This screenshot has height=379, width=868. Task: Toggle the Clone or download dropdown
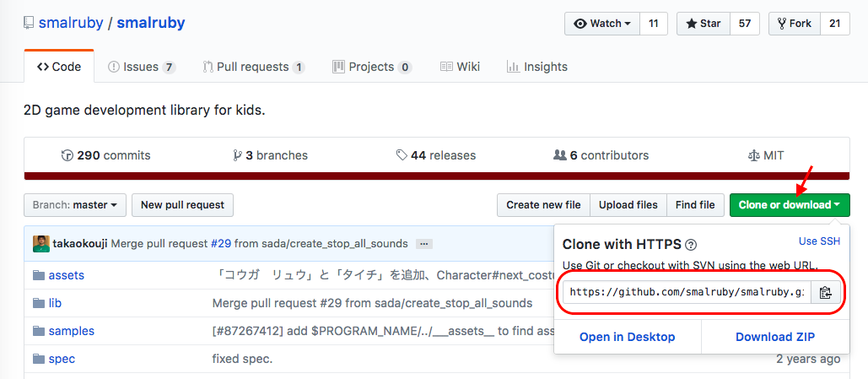789,205
